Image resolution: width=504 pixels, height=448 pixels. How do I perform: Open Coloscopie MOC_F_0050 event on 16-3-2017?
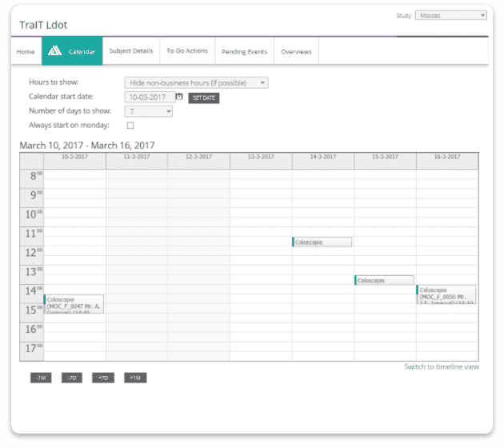pos(446,294)
